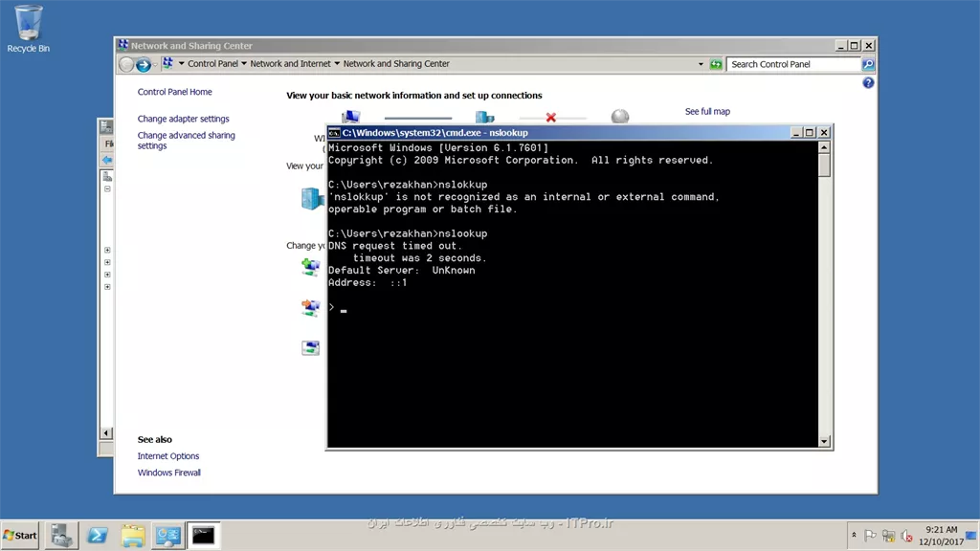Screen dimensions: 980x551
Task: Open Help via the blue question mark icon
Action: tap(868, 82)
